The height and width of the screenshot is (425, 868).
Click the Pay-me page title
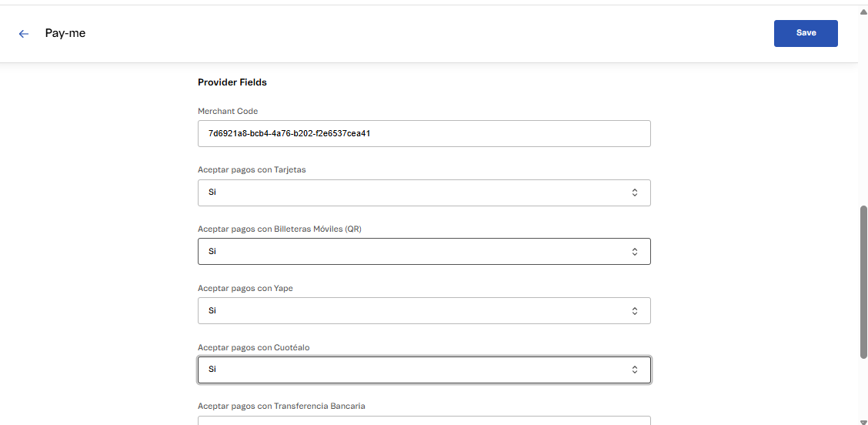click(65, 34)
